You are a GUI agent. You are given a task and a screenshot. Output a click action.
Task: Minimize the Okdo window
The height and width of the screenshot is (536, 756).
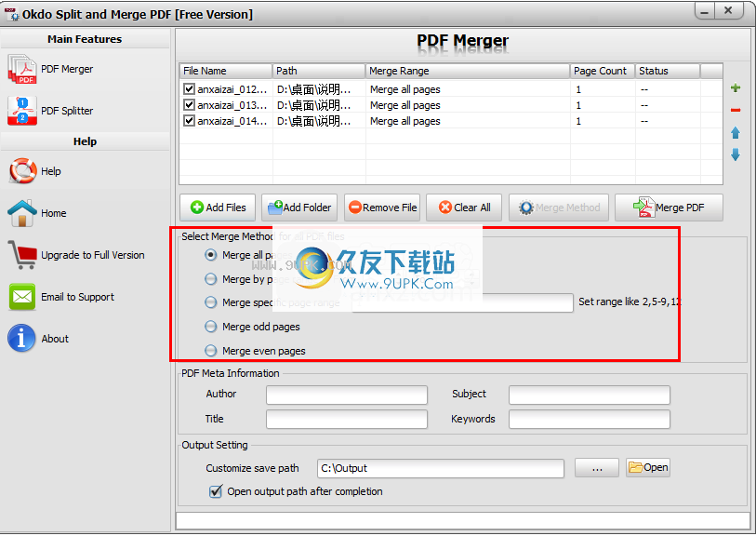705,11
